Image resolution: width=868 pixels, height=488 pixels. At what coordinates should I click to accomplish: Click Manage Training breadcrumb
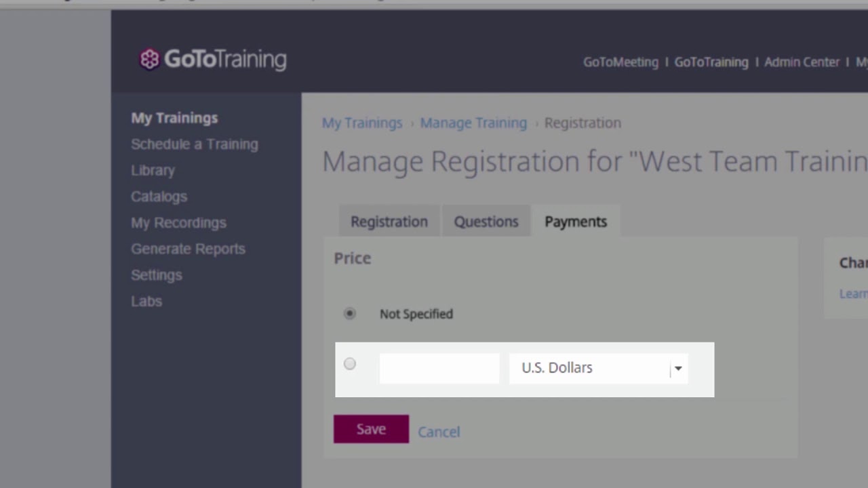[473, 123]
